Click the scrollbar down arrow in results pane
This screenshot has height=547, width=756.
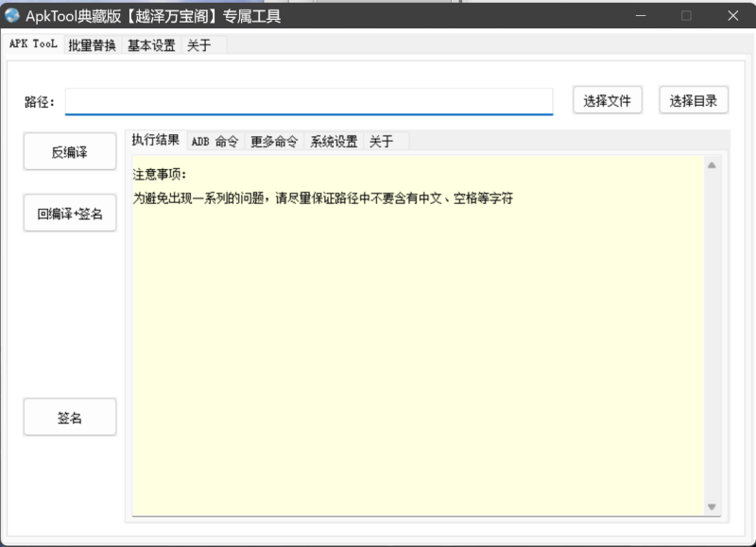pyautogui.click(x=712, y=506)
